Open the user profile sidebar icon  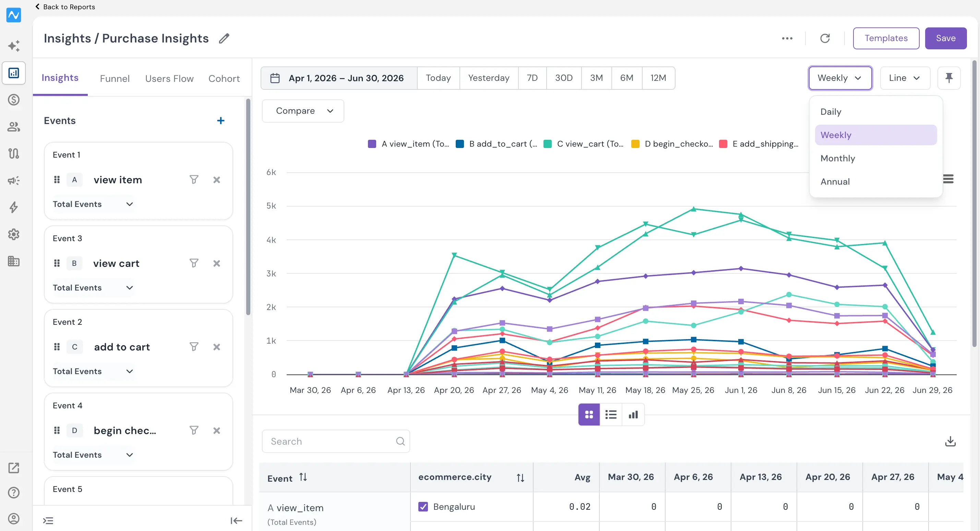[x=14, y=519]
